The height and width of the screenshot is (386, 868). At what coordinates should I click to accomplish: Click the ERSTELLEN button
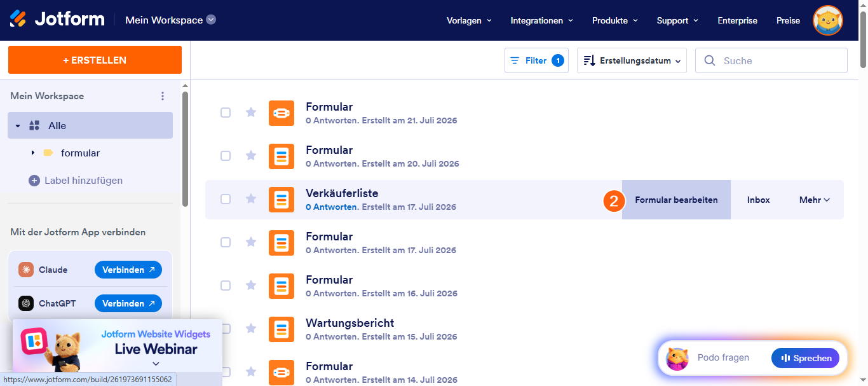[95, 60]
